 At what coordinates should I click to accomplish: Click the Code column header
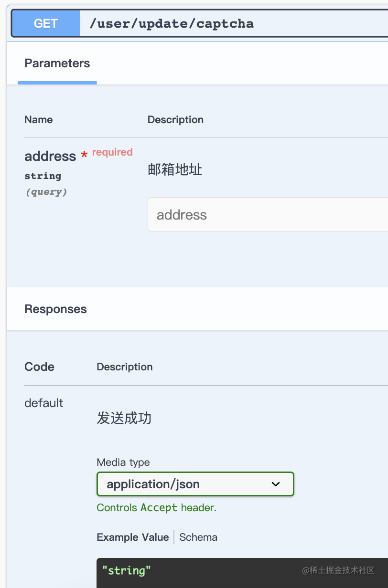tap(39, 367)
